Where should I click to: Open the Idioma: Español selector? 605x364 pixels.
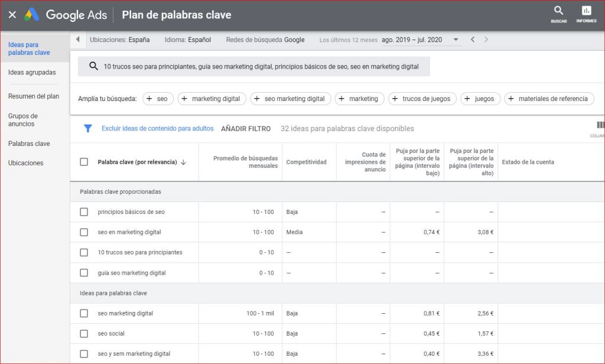click(x=188, y=40)
